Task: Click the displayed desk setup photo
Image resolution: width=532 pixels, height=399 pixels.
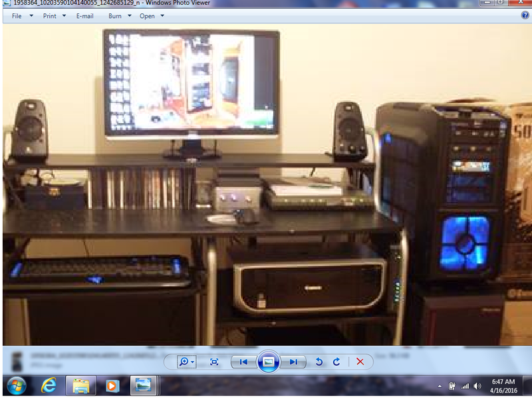Action: pos(267,185)
